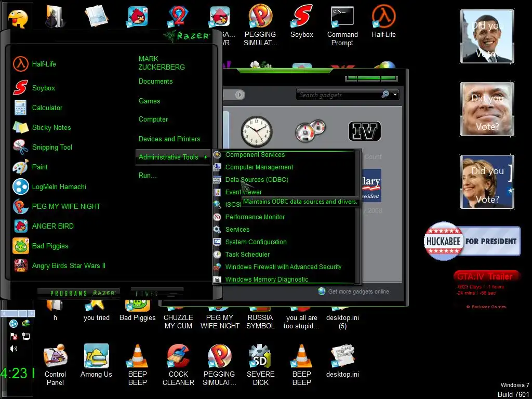This screenshot has width=532, height=399.
Task: Click the action center flag tray icon
Action: pyautogui.click(x=14, y=336)
